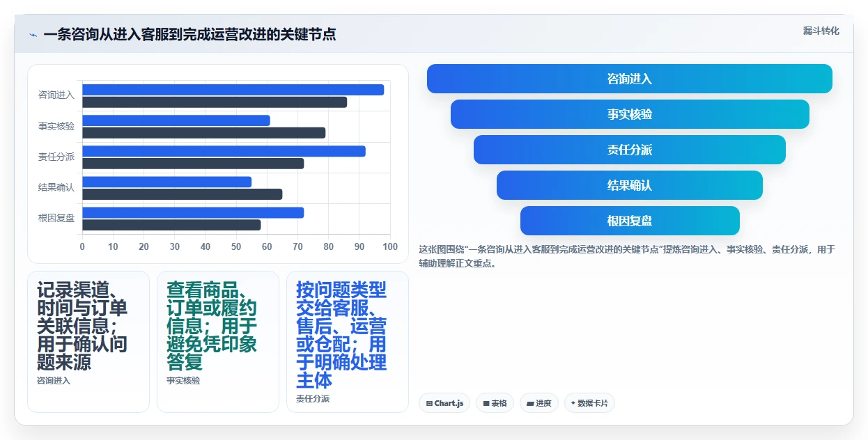Viewport: 868px width, 440px height.
Task: Click the 结果确认 axis label in the chart
Action: click(x=56, y=187)
